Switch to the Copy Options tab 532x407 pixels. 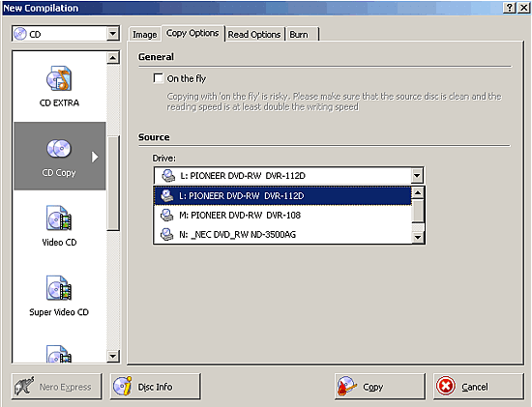[192, 33]
